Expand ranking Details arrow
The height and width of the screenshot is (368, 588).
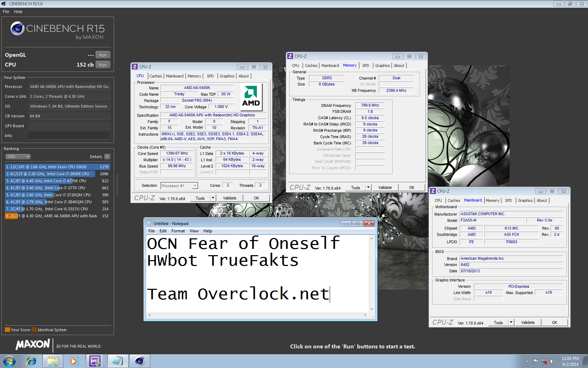tap(107, 157)
